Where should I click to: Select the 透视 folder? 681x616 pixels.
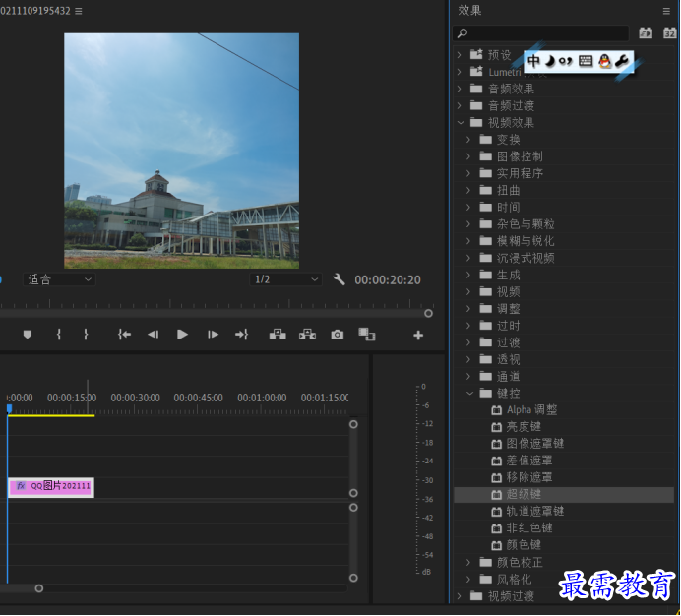[x=508, y=360]
